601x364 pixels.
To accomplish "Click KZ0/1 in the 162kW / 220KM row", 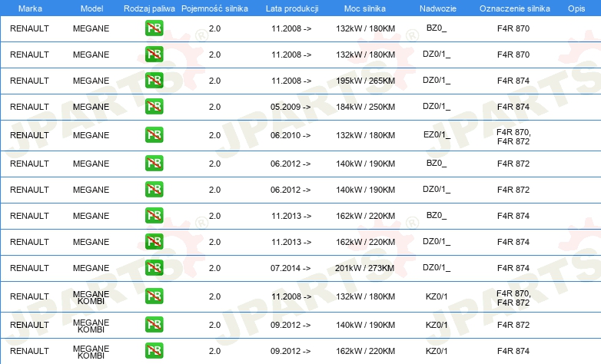I will [437, 351].
